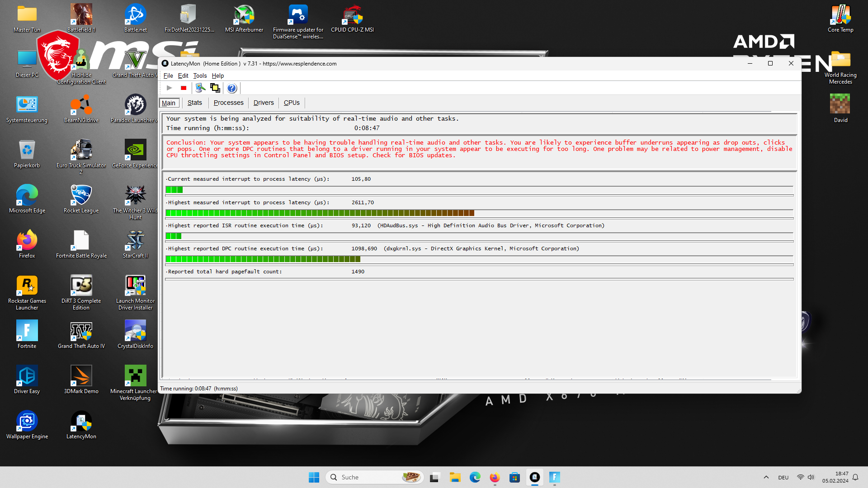
Task: Open the Tools menu
Action: pyautogui.click(x=200, y=76)
